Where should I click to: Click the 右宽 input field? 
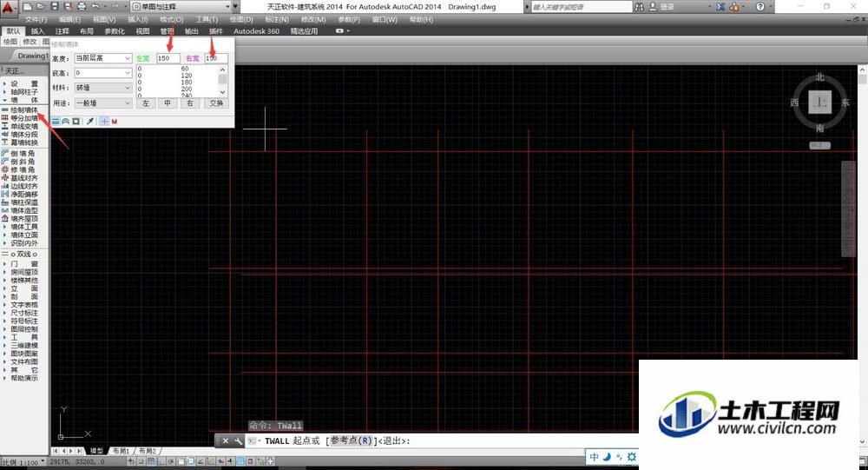216,58
